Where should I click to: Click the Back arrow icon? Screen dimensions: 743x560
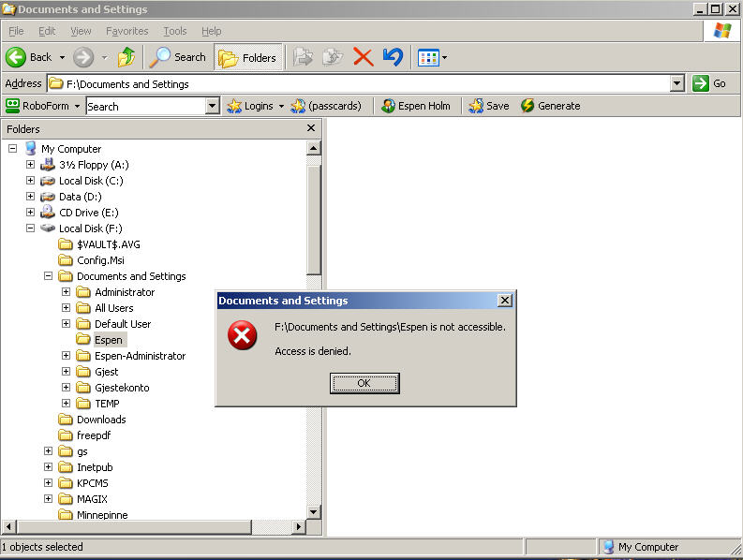16,57
